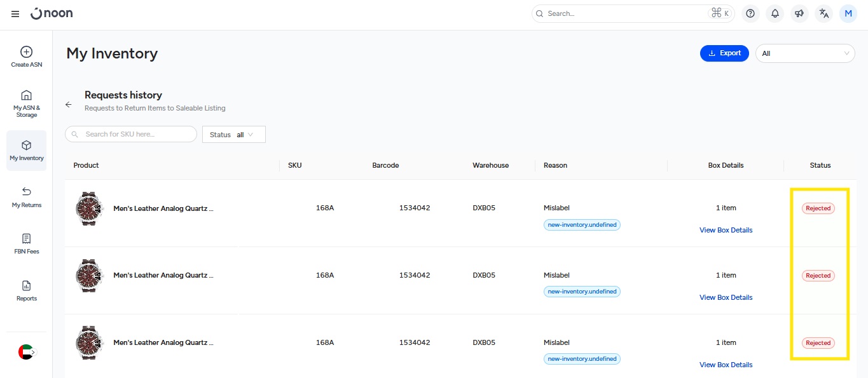Open View Box Details for first row

[x=726, y=230]
